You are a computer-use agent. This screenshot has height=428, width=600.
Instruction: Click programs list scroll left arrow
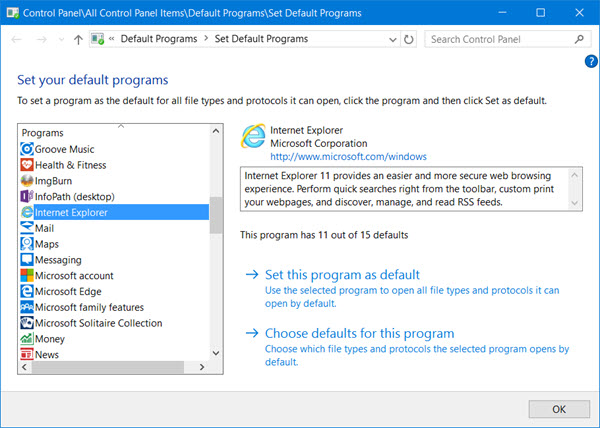(x=24, y=367)
